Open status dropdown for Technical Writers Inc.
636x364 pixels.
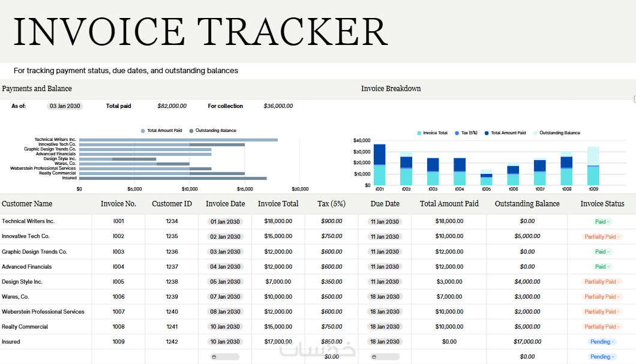pyautogui.click(x=602, y=222)
